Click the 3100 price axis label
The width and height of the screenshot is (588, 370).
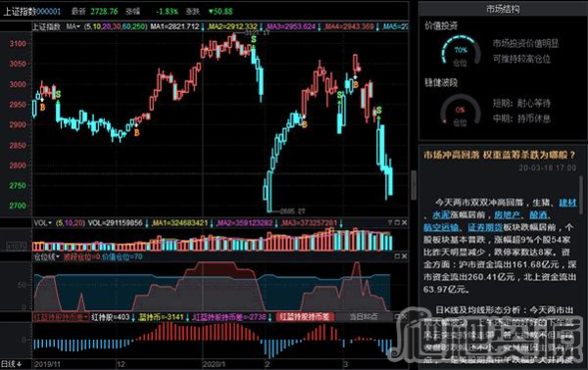[18, 44]
